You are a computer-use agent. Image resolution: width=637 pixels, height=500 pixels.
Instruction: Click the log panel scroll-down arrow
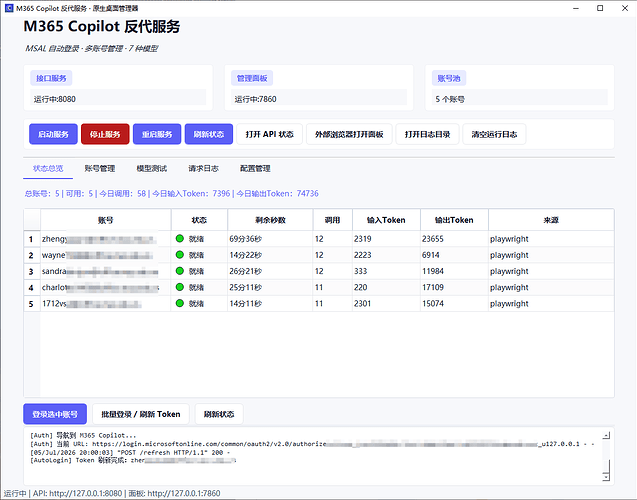pos(606,477)
